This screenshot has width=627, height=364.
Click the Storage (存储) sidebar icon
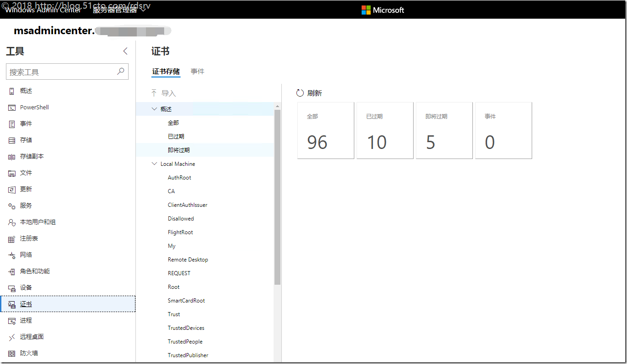[x=12, y=140]
